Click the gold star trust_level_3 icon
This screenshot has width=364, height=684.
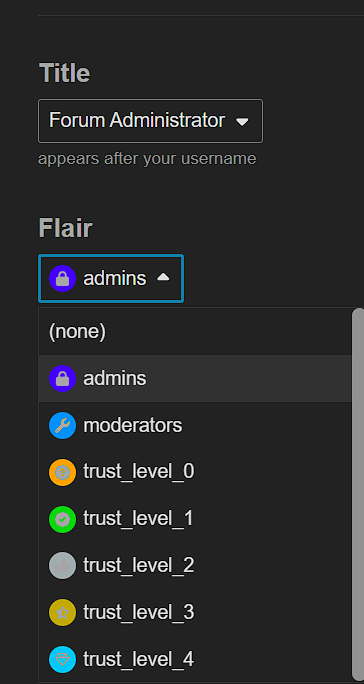pos(62,612)
